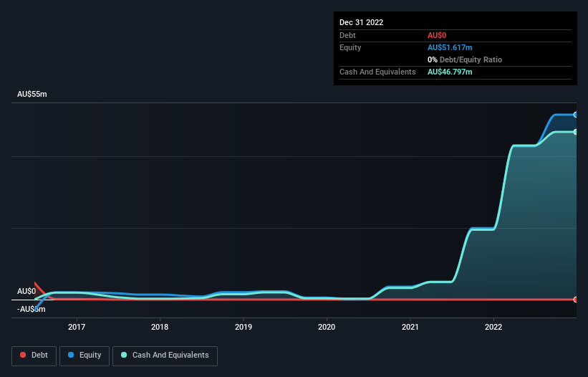
Task: Click Cash And Equivalents label in tooltip
Action: pos(377,72)
